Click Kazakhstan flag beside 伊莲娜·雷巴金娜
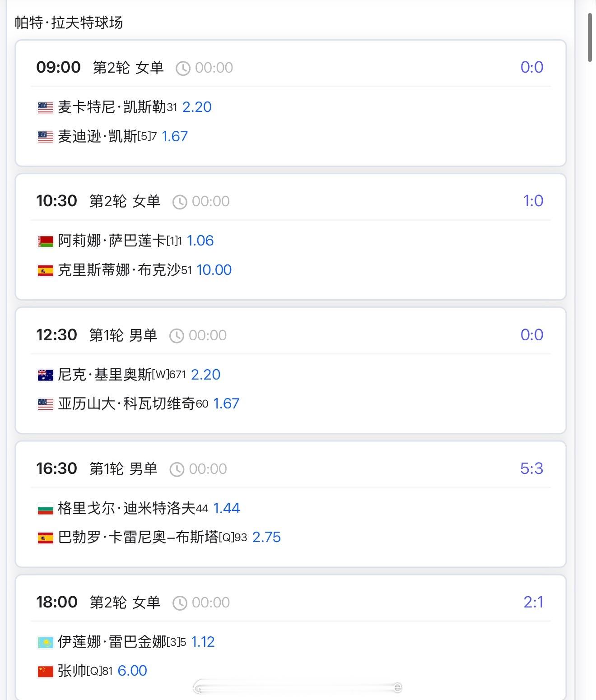 [x=45, y=642]
